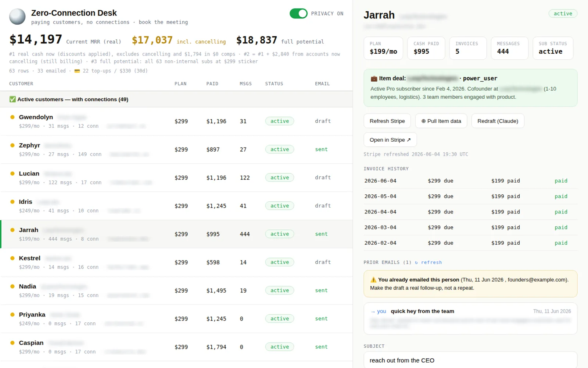588x368 pixels.
Task: Click the MESSAGES 444 stat card
Action: point(510,48)
